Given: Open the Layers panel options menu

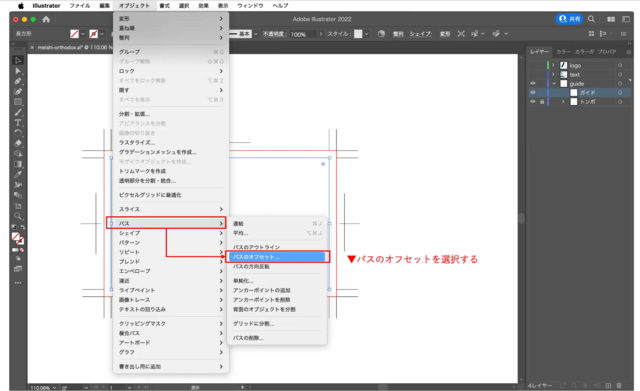Looking at the screenshot, I should [x=629, y=52].
